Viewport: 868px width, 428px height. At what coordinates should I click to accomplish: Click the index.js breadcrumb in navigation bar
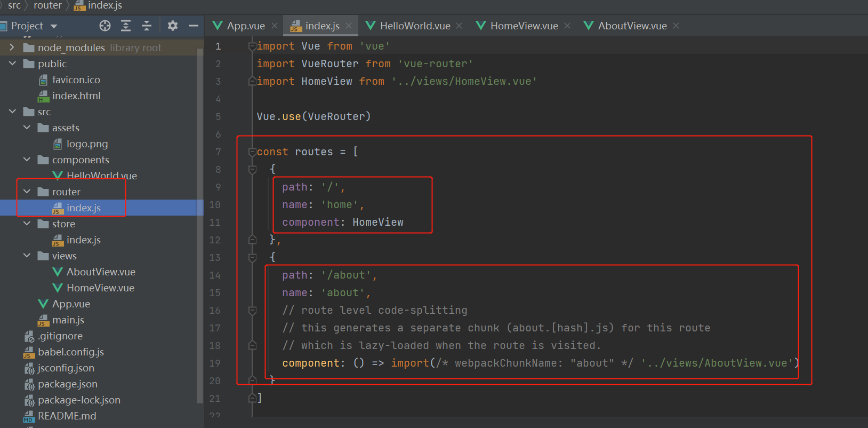(x=98, y=5)
